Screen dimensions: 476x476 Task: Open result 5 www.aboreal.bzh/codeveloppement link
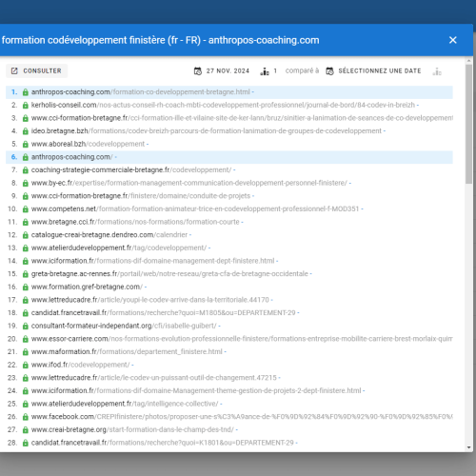pos(88,144)
